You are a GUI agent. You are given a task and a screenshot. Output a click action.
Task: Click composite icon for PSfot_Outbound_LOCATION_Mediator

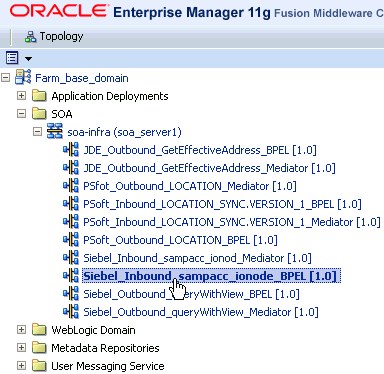click(71, 186)
